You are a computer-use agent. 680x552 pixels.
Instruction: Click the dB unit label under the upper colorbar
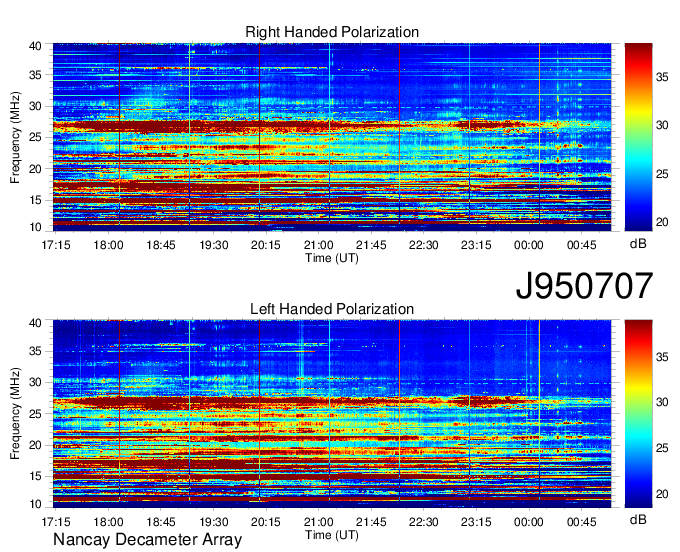(x=638, y=243)
